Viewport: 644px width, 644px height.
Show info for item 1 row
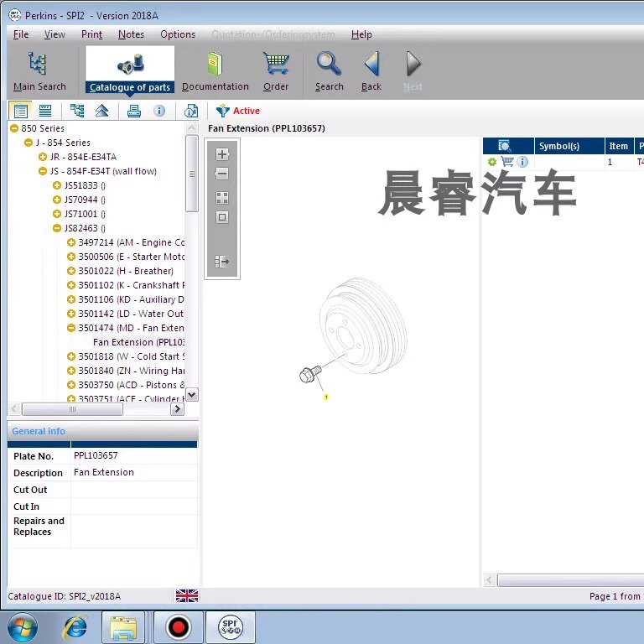coord(522,162)
